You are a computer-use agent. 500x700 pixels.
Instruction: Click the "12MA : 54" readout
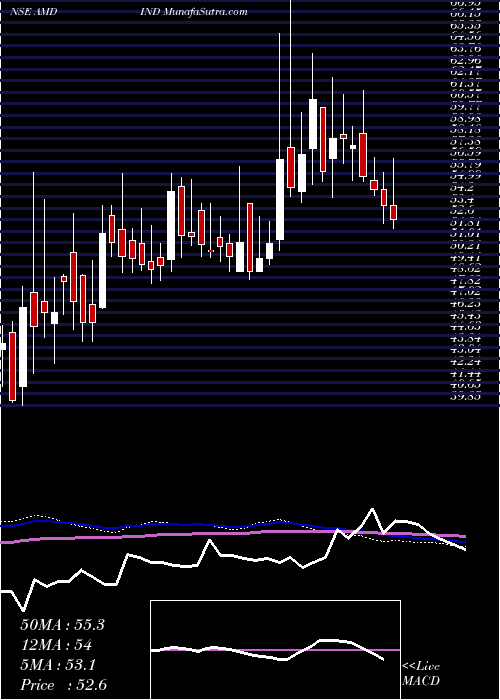pyautogui.click(x=56, y=645)
